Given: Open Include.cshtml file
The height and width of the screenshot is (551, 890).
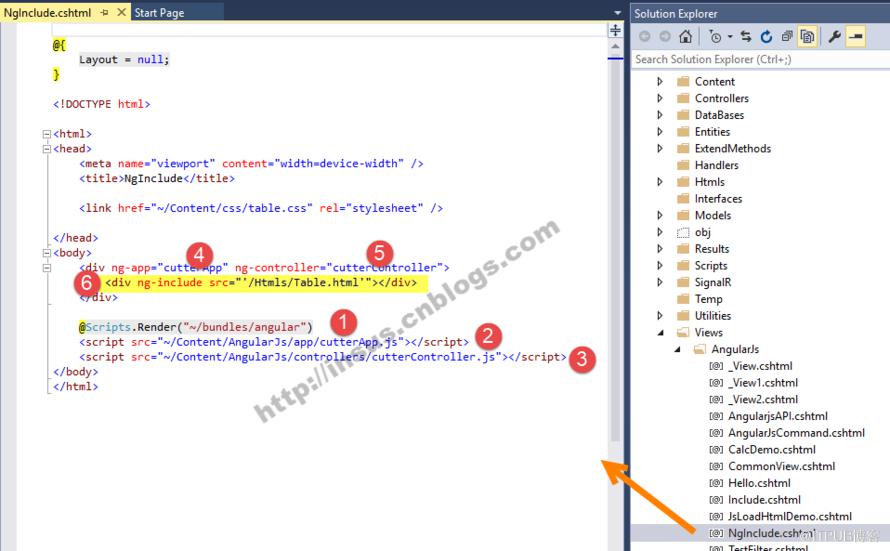Looking at the screenshot, I should [765, 500].
